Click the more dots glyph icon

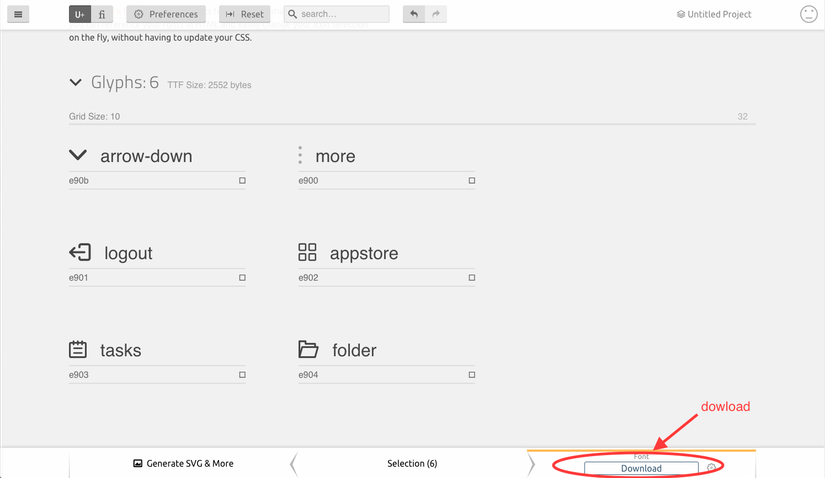coord(300,155)
